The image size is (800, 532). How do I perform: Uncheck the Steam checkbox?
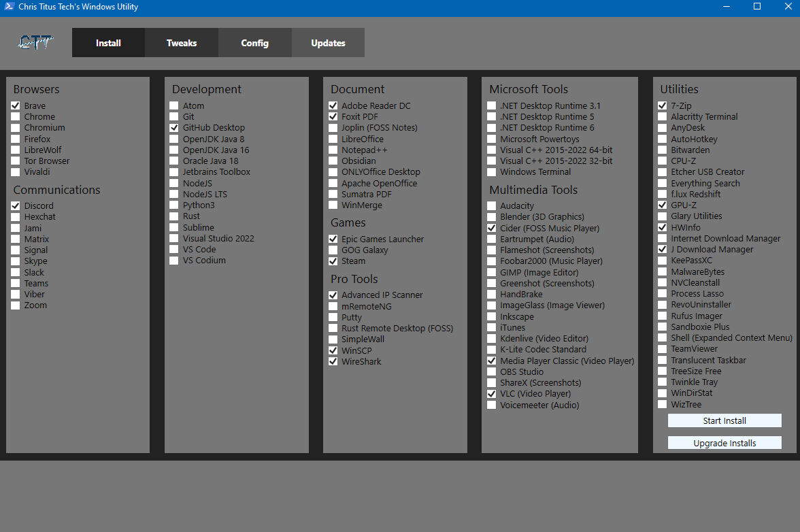click(333, 261)
